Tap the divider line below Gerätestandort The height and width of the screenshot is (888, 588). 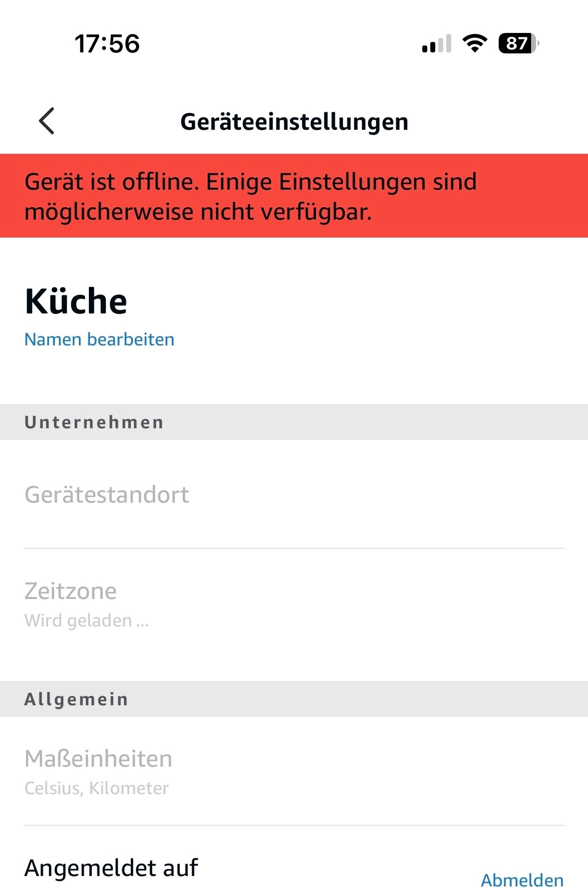(x=294, y=548)
